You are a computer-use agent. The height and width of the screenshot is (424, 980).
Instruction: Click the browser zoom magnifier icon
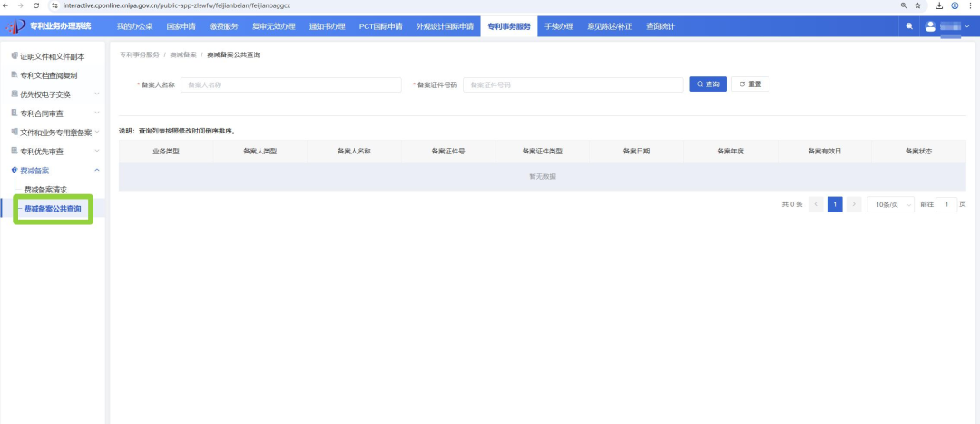coord(904,5)
